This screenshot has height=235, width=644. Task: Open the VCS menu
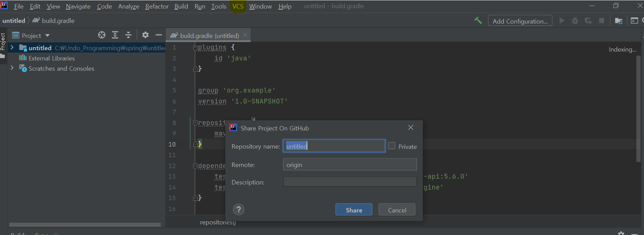238,6
